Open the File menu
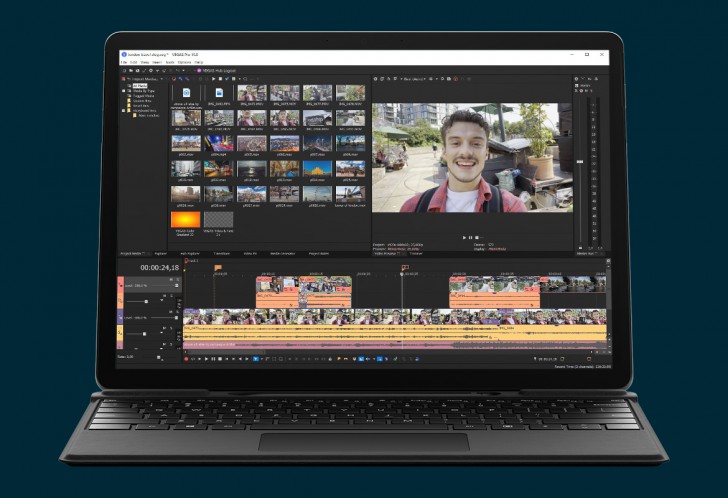Viewport: 728px width, 498px height. (124, 62)
